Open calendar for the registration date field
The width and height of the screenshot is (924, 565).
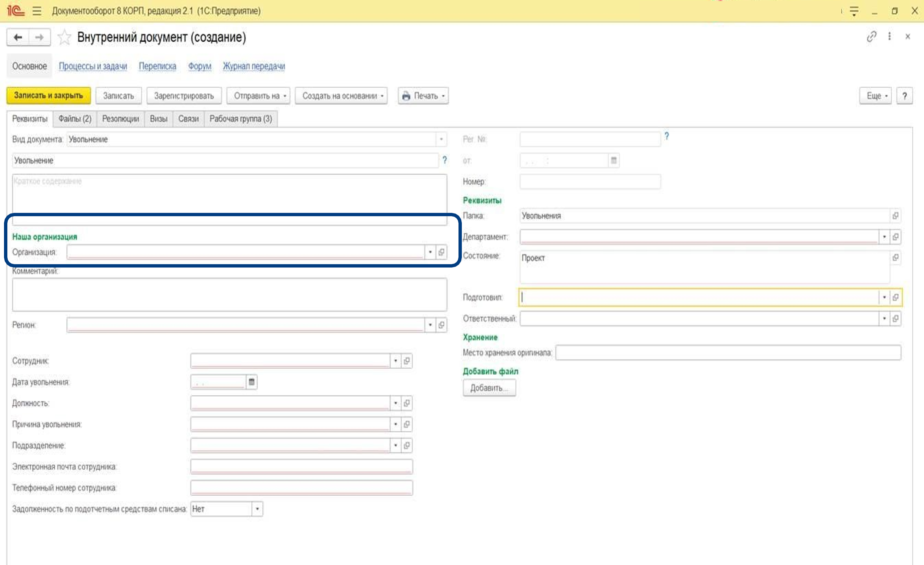(x=613, y=161)
